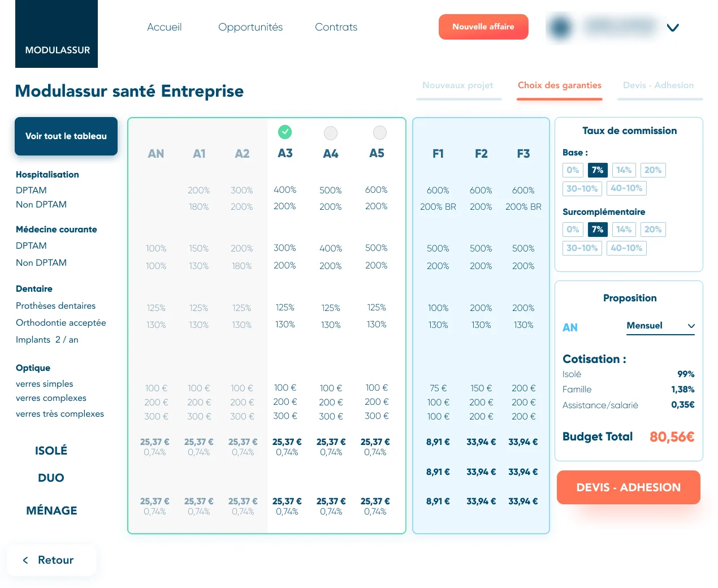Switch to Devis - Adhesion tab
Viewport: 718px width, 588px height.
tap(659, 85)
